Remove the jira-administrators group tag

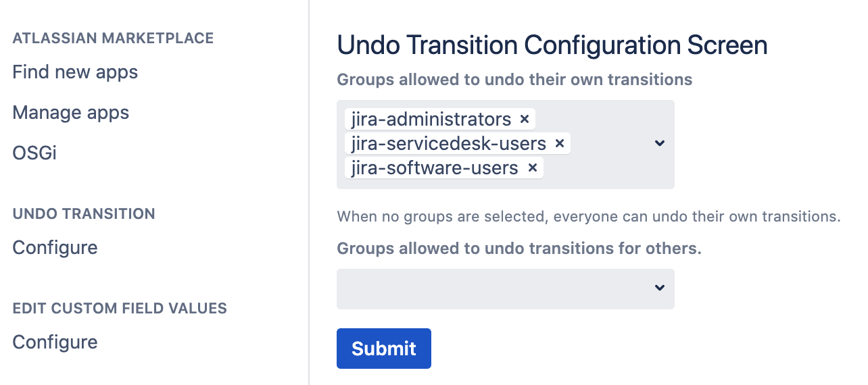coord(524,120)
